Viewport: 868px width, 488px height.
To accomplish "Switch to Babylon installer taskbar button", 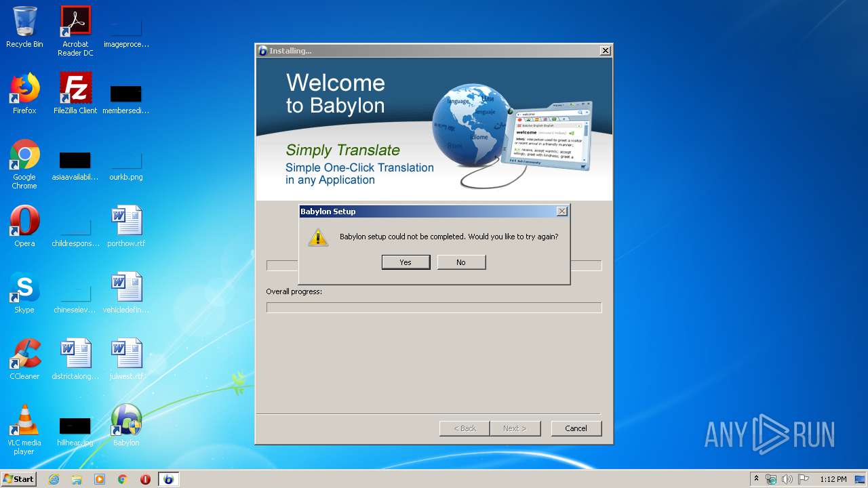I will click(x=168, y=479).
